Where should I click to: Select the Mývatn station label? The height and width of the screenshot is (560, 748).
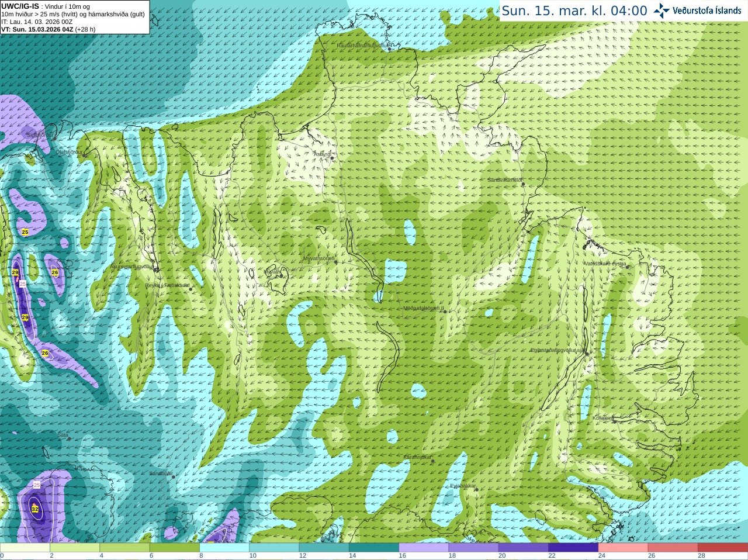272,272
